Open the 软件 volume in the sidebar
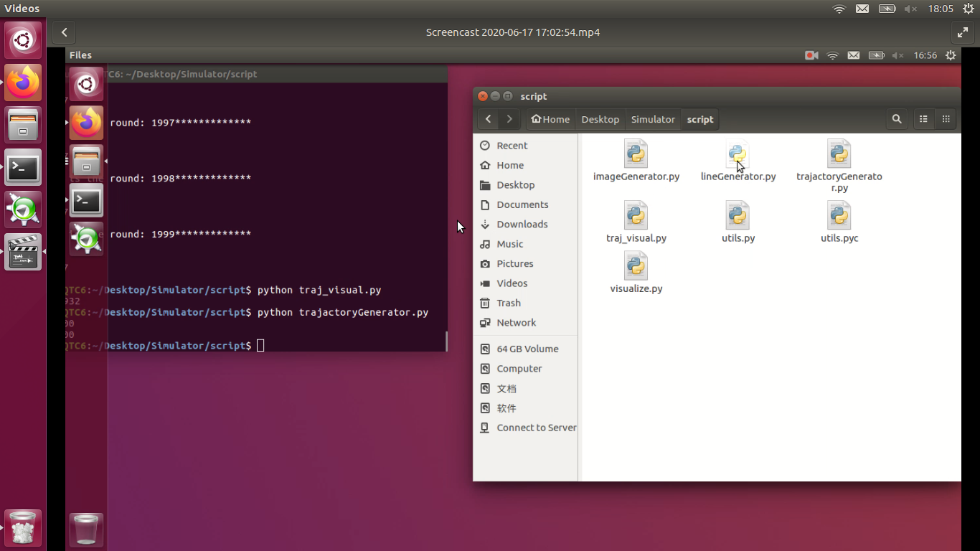The image size is (980, 551). (x=526, y=408)
